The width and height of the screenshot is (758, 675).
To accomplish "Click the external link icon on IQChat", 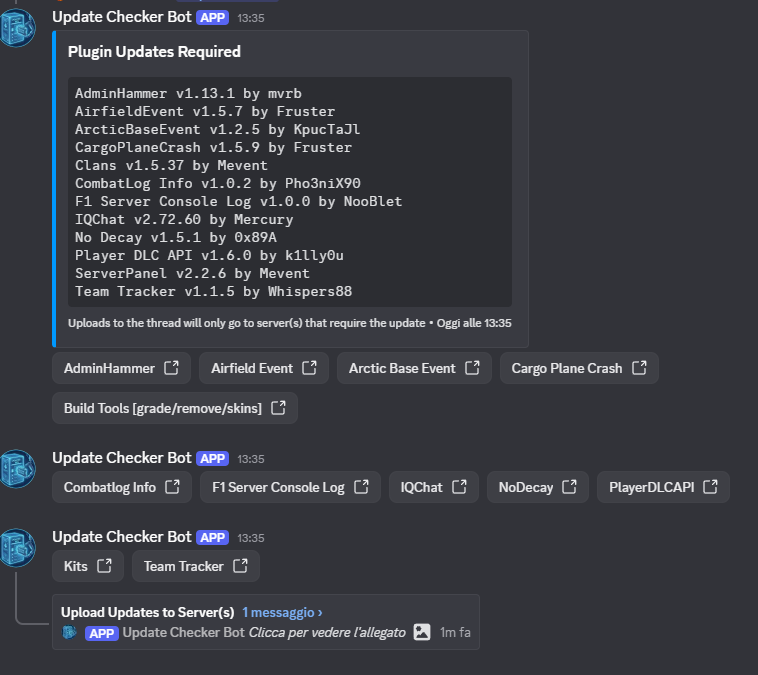I will 459,487.
